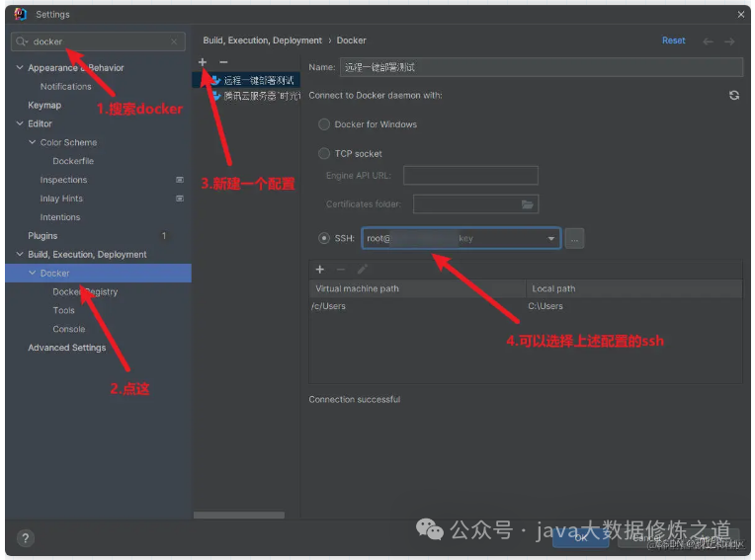Open help with the question mark
Screen dimensions: 755x560
coord(26,538)
